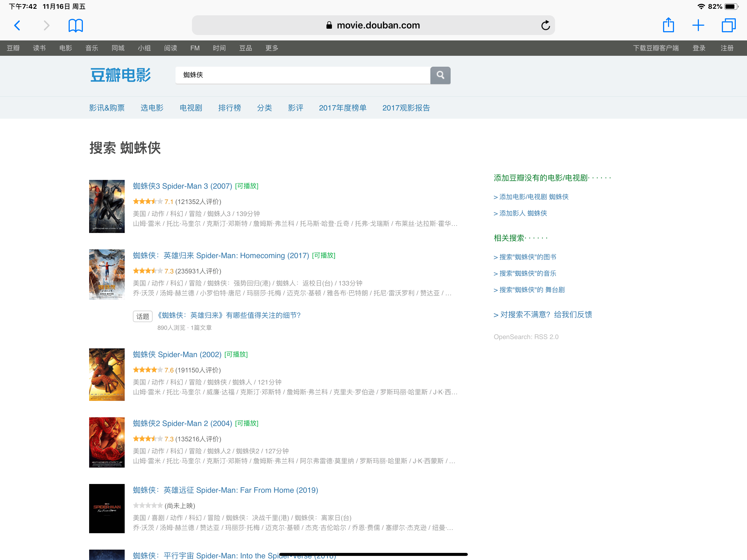Tap the Spider-Man 2 poster thumbnail
747x560 pixels.
tap(107, 442)
